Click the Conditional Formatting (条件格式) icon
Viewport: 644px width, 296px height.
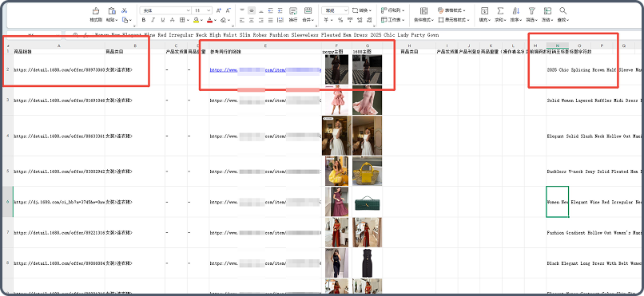[423, 10]
